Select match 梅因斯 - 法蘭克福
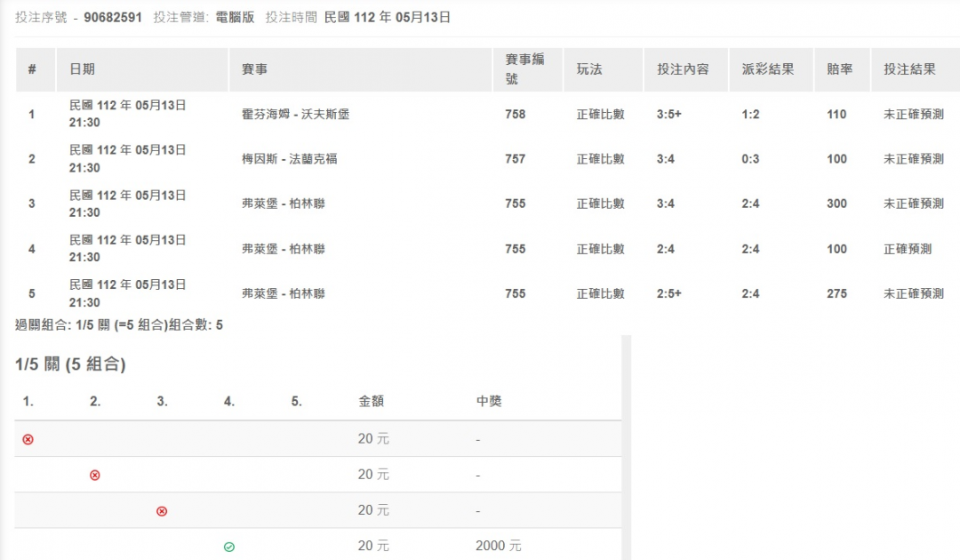The height and width of the screenshot is (560, 960). (x=290, y=159)
